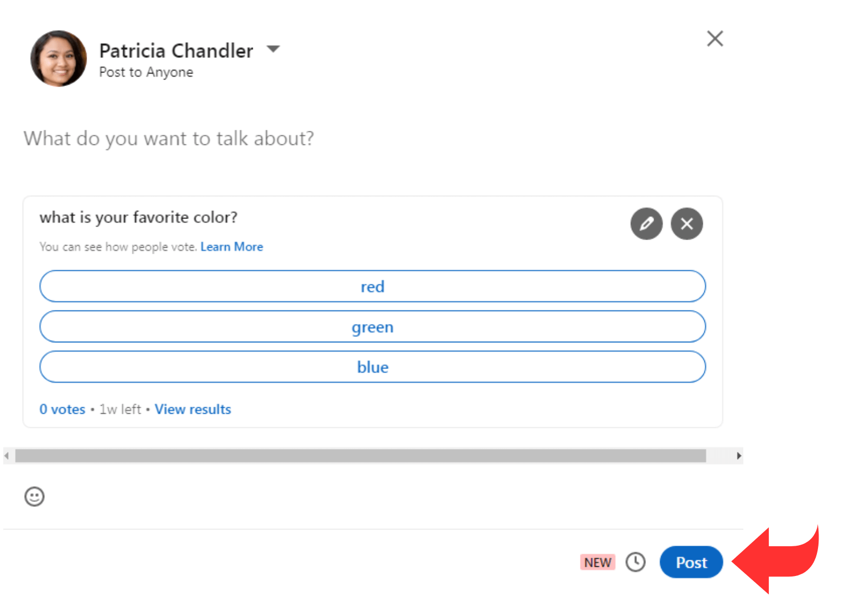Close the post creation dialog
The height and width of the screenshot is (616, 851).
pos(715,38)
